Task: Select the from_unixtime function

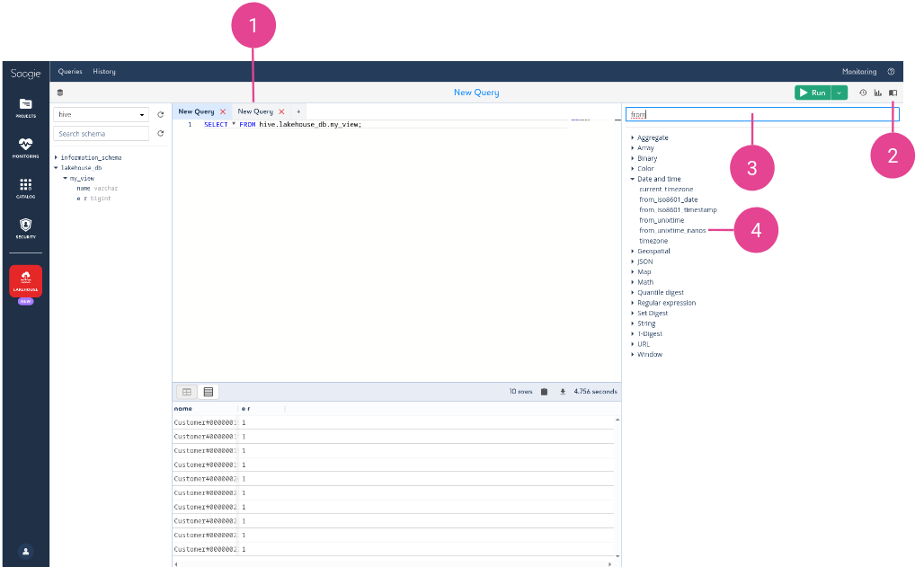Action: pyautogui.click(x=662, y=220)
